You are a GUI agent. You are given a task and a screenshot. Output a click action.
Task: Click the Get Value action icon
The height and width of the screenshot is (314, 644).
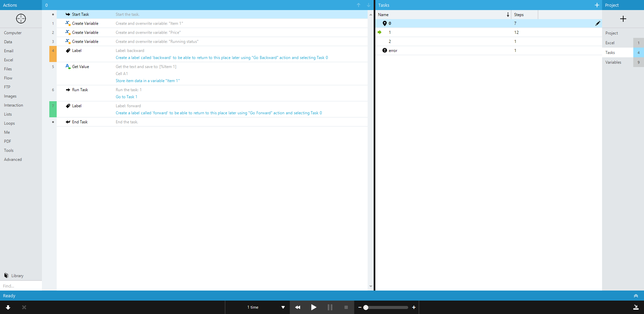68,66
